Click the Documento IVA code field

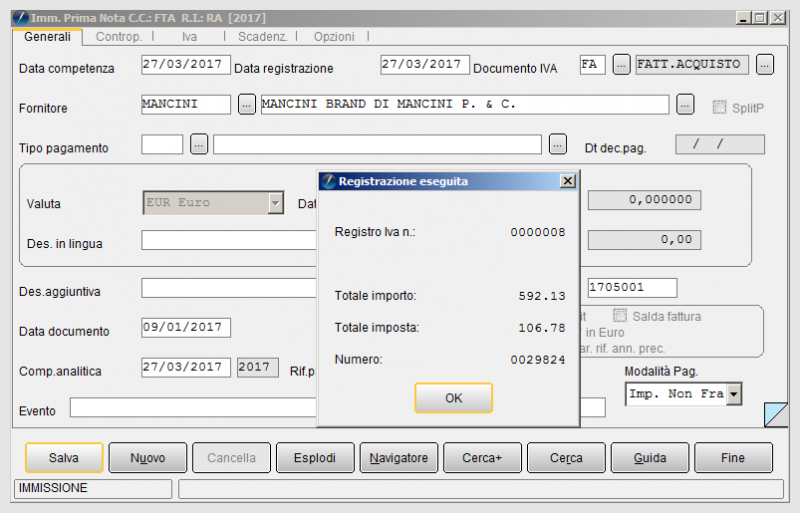point(592,65)
